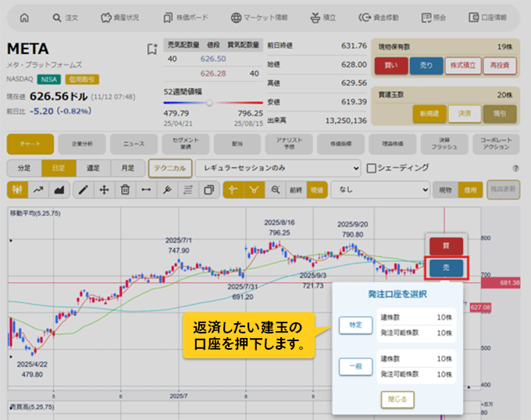
Task: Choose the 特定 account button
Action: pos(355,326)
